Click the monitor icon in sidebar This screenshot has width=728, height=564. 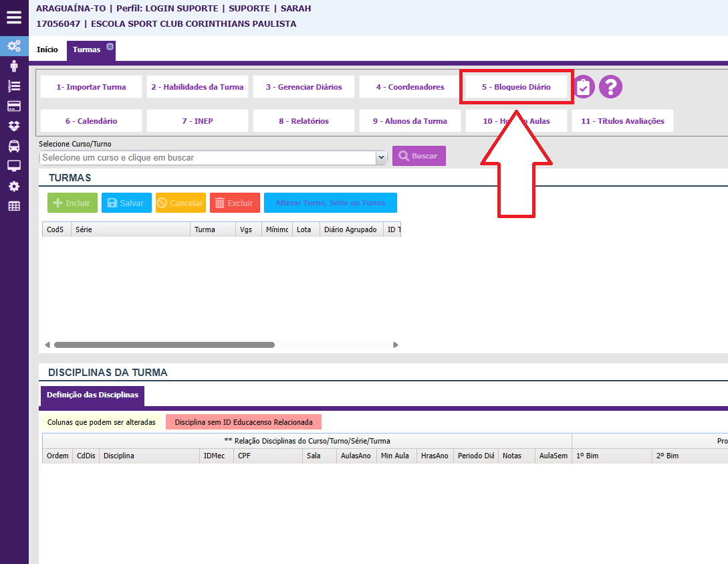coord(14,166)
